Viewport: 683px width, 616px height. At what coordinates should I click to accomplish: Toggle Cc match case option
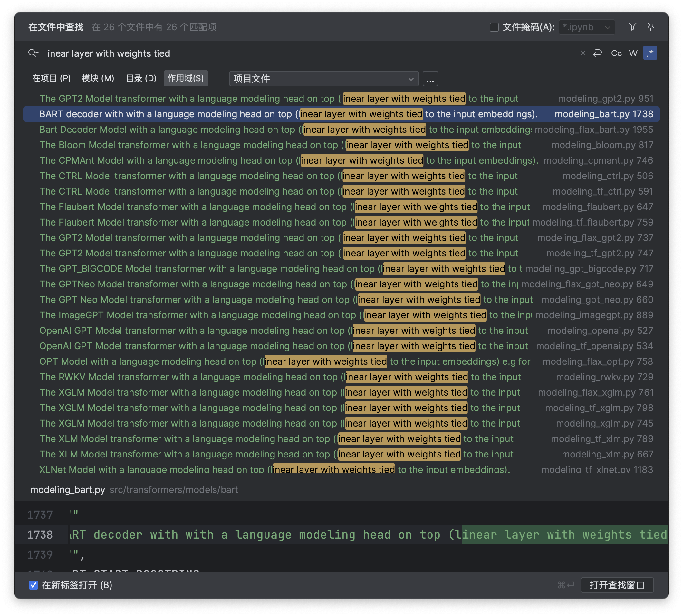616,53
